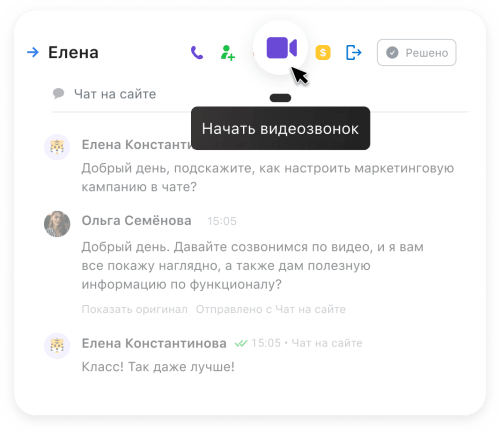
Task: Add a participant with the green person-plus icon
Action: point(228,53)
